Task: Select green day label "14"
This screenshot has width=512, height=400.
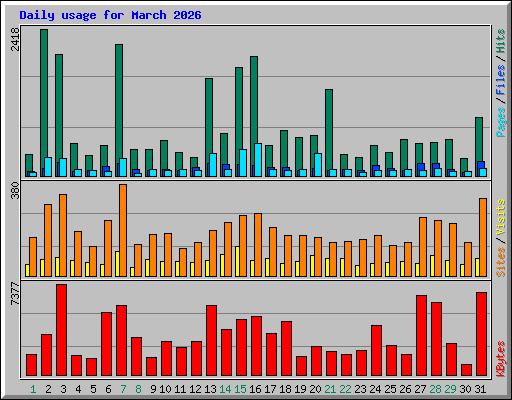Action: coord(225,389)
